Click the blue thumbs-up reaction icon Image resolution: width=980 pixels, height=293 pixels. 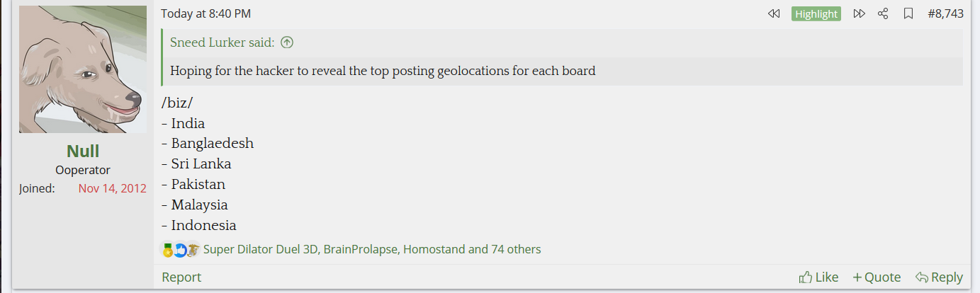point(180,250)
